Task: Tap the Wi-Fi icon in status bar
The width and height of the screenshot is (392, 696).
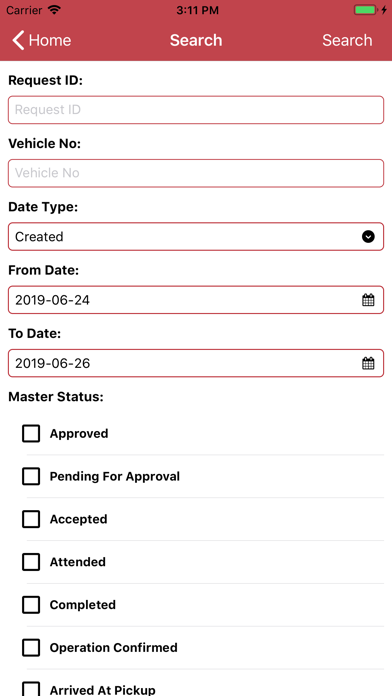Action: click(x=54, y=10)
